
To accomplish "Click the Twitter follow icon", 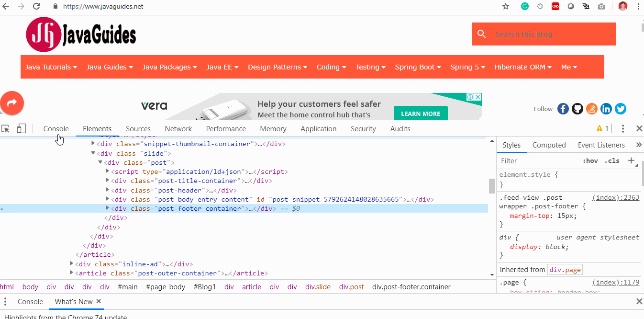I will point(621,109).
